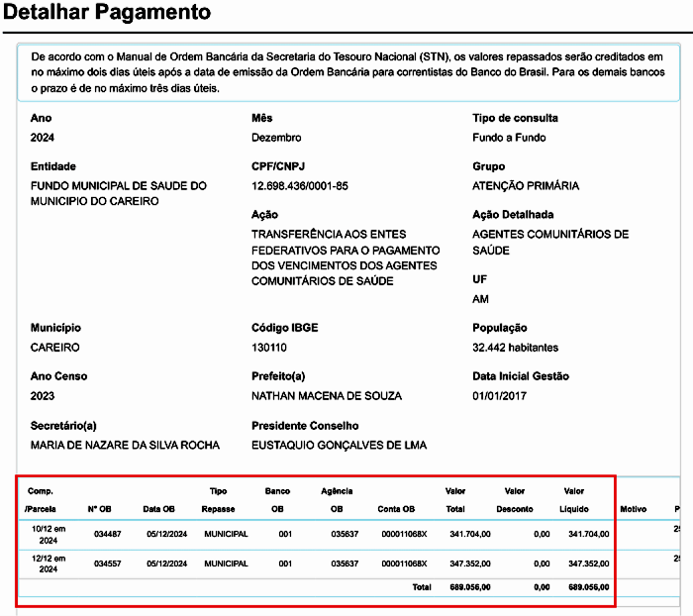Screen dimensions: 693x616
Task: Click the 10/12 em 2024 parcela cell
Action: (x=47, y=535)
